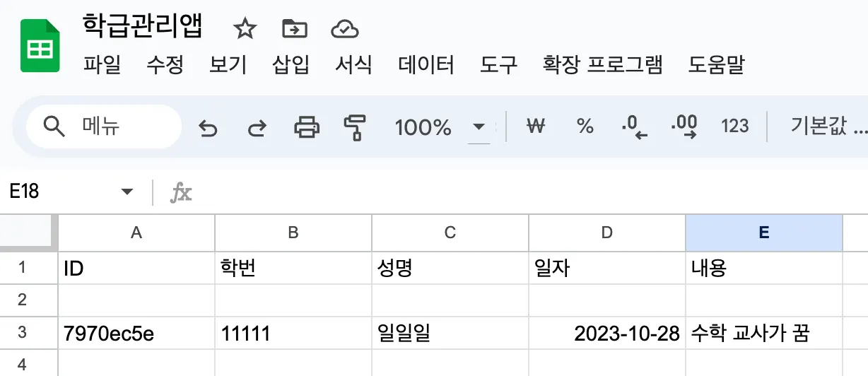
Task: Click the undo arrow in the toolbar
Action: click(x=207, y=128)
